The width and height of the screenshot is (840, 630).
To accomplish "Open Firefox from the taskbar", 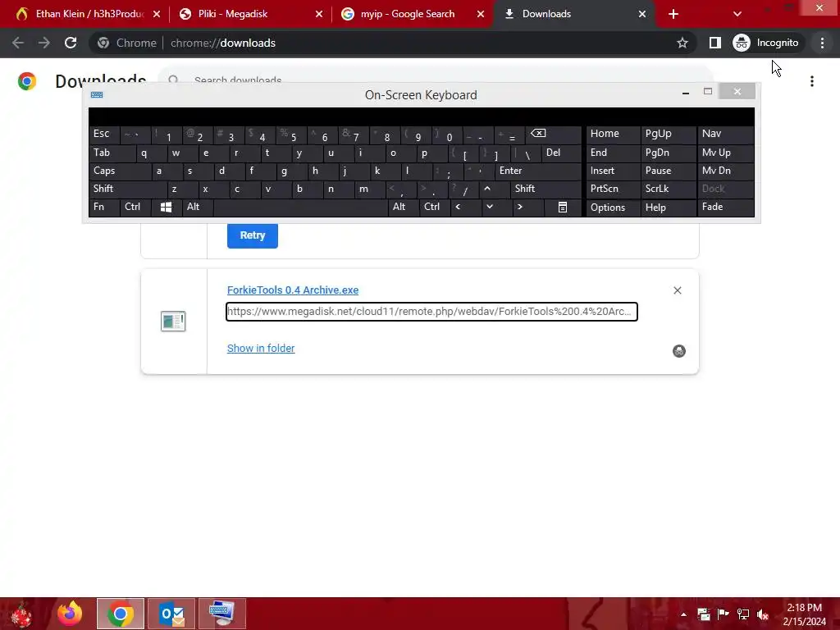I will 70,614.
